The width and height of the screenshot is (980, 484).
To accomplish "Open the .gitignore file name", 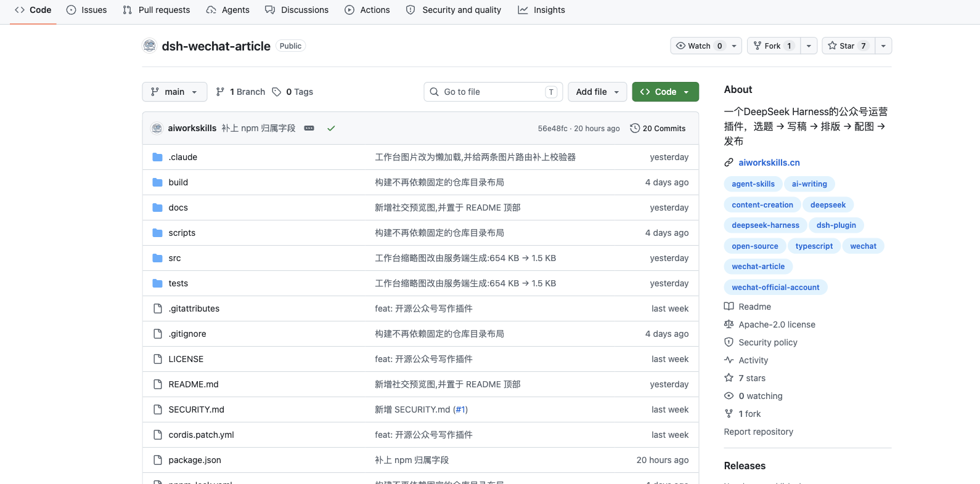I will click(187, 334).
